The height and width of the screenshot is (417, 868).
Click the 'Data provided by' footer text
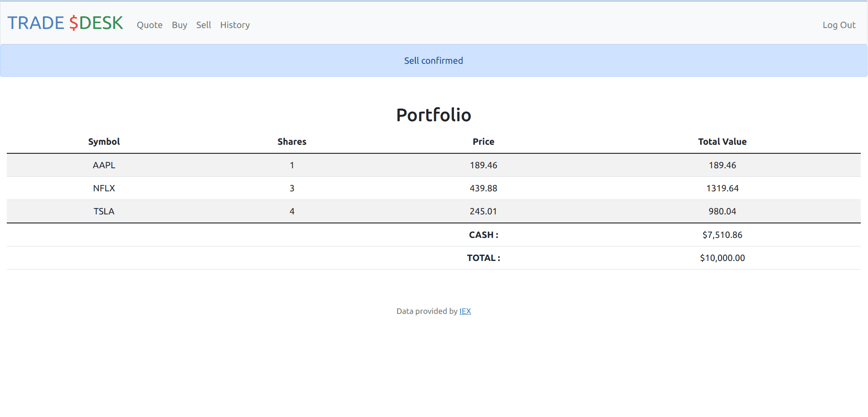pos(427,311)
